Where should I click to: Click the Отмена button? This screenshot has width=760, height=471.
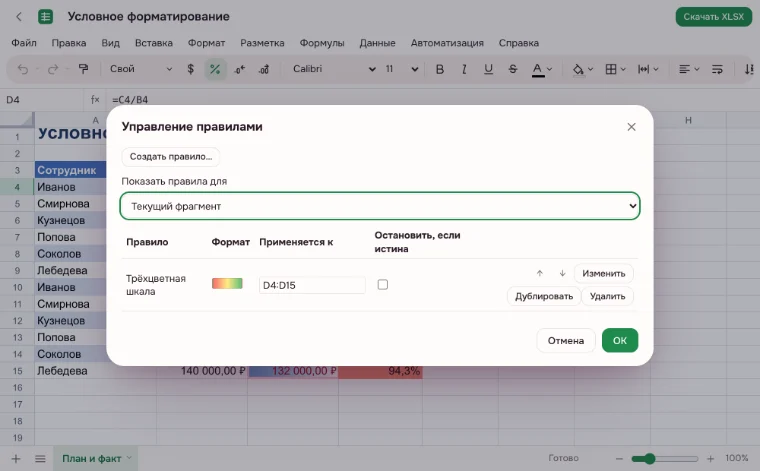click(566, 341)
